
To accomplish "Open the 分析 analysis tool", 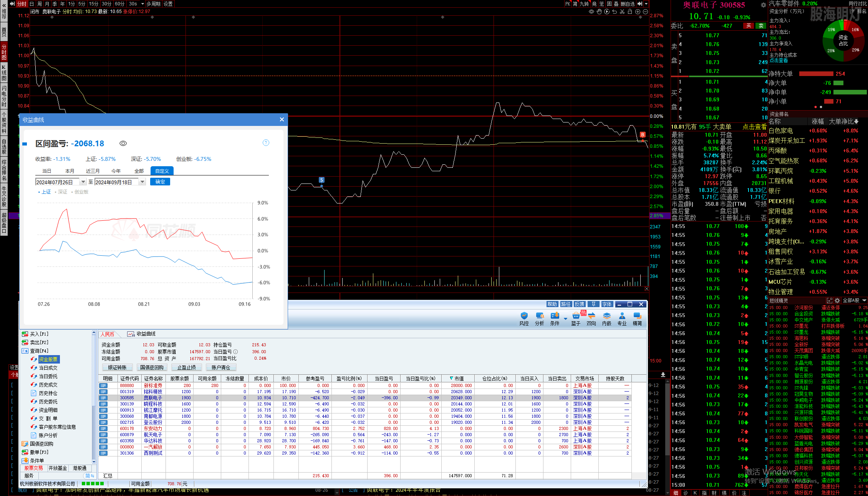I will pos(540,319).
